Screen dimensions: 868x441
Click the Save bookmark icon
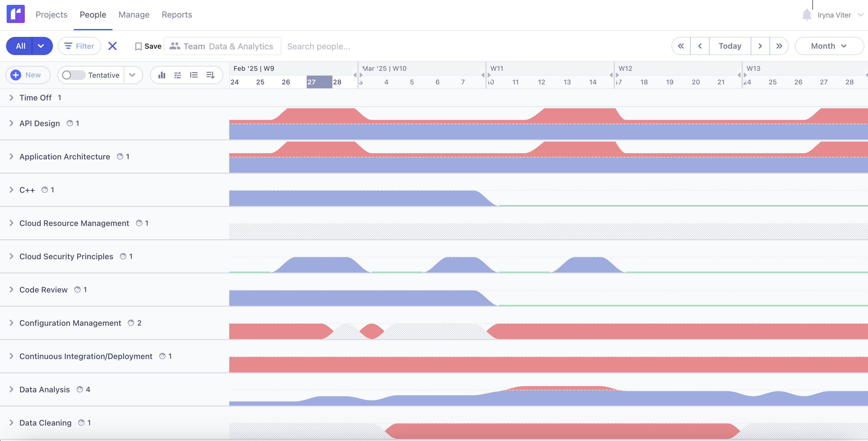click(139, 46)
